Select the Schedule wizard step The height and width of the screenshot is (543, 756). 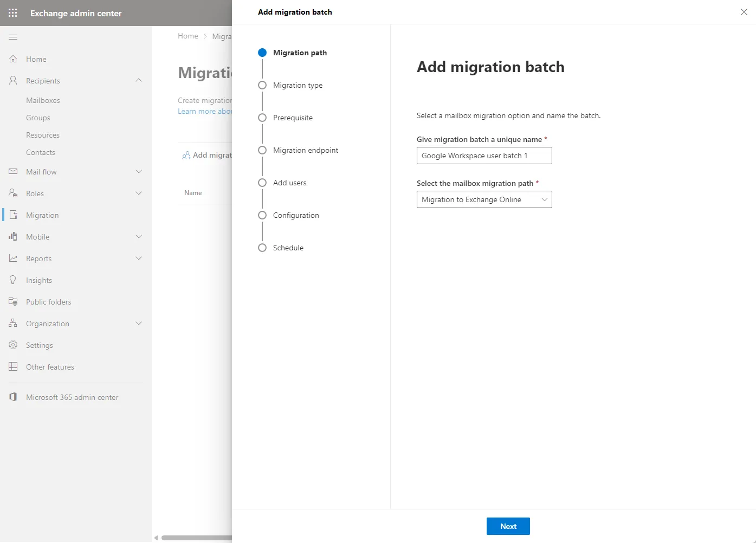point(288,248)
